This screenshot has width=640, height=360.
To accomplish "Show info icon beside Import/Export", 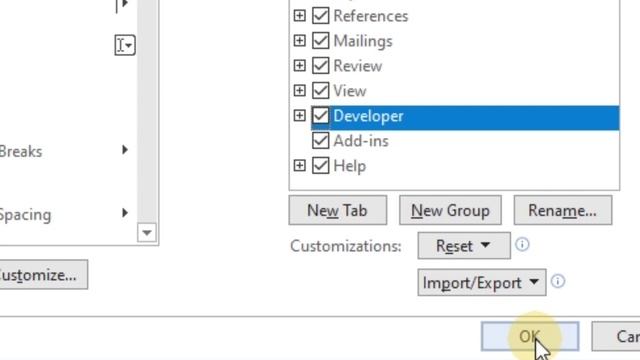I will [558, 281].
